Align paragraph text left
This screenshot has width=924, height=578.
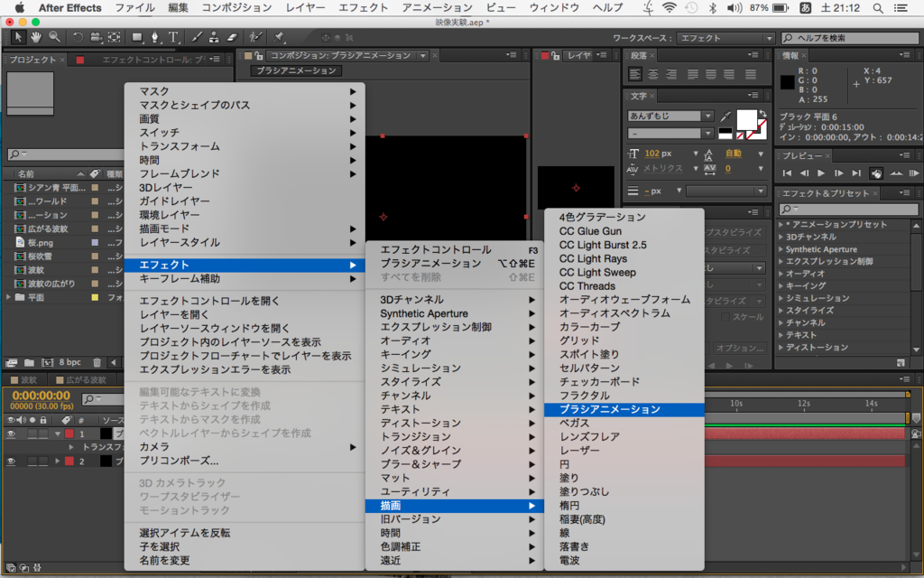click(634, 74)
